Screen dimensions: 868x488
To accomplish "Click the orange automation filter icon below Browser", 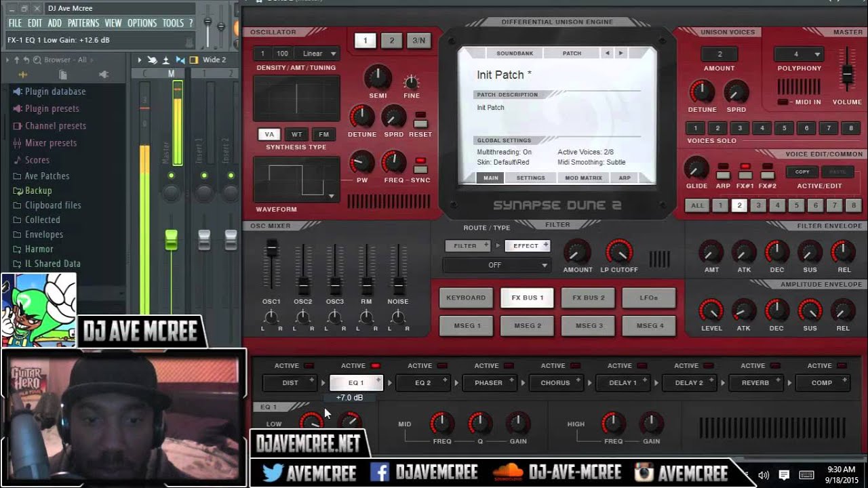I will (x=23, y=75).
